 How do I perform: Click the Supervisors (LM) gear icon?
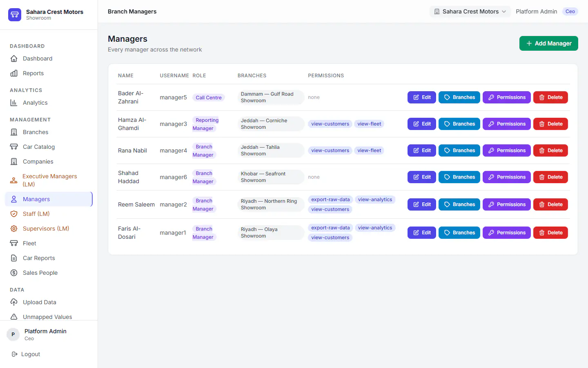coord(14,229)
